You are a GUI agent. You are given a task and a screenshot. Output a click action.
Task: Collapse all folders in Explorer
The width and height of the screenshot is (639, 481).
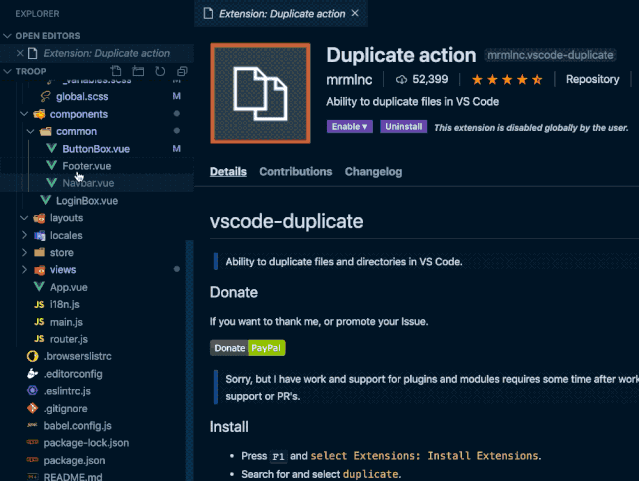(181, 71)
